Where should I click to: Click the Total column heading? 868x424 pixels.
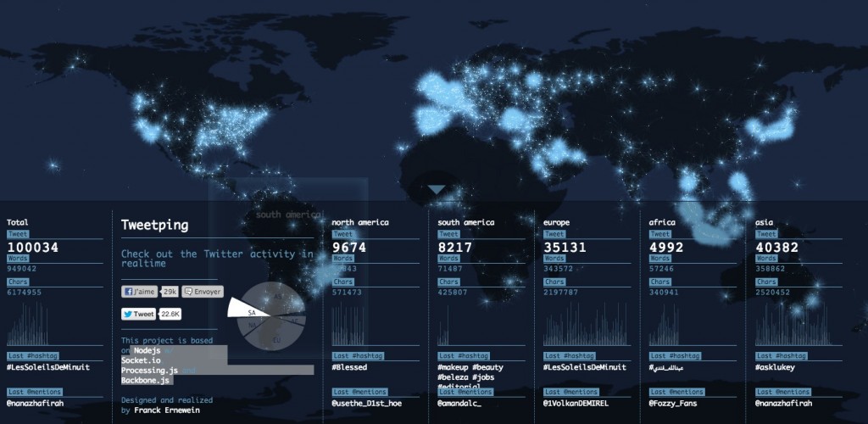17,222
